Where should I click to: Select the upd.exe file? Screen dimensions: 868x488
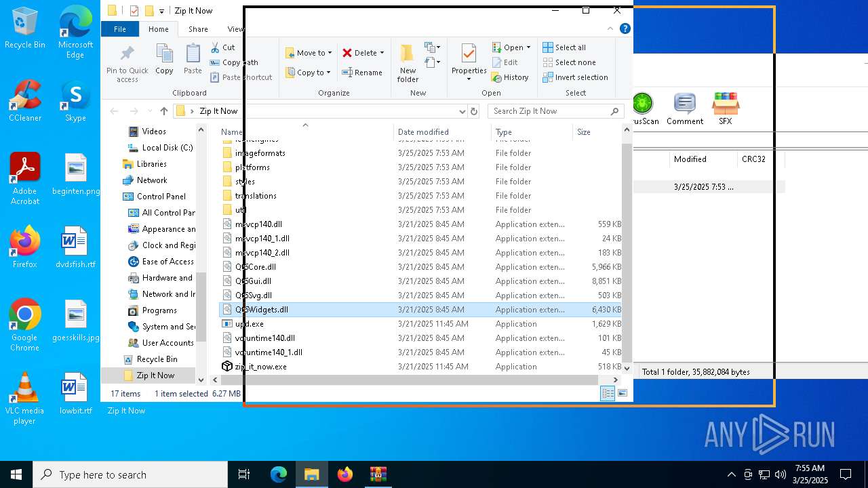pyautogui.click(x=249, y=324)
